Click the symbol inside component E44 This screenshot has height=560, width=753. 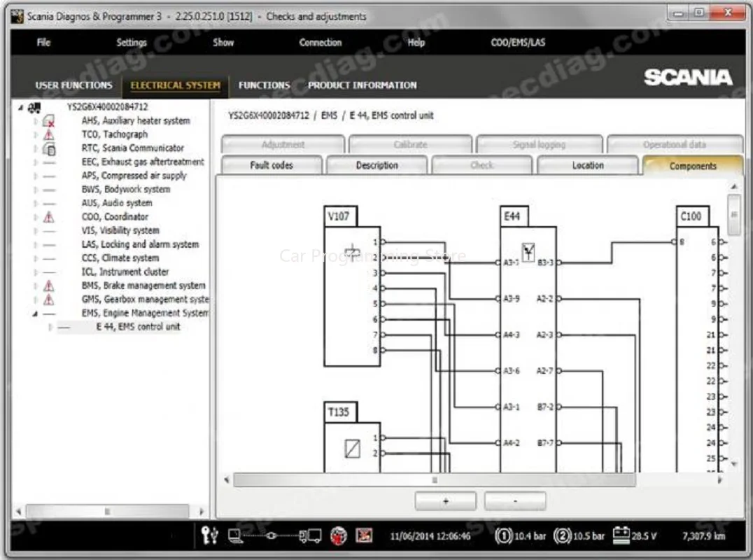pyautogui.click(x=528, y=252)
